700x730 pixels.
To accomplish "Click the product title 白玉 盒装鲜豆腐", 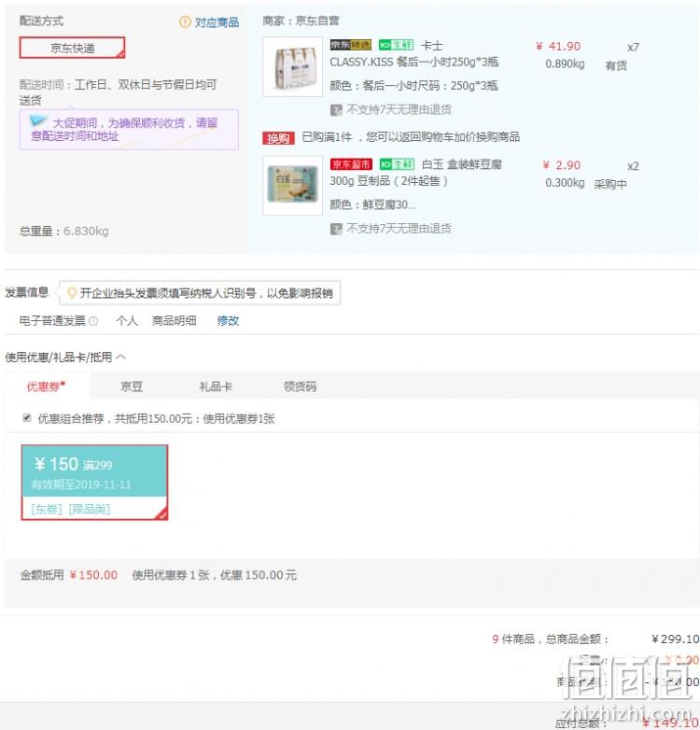I will click(415, 173).
